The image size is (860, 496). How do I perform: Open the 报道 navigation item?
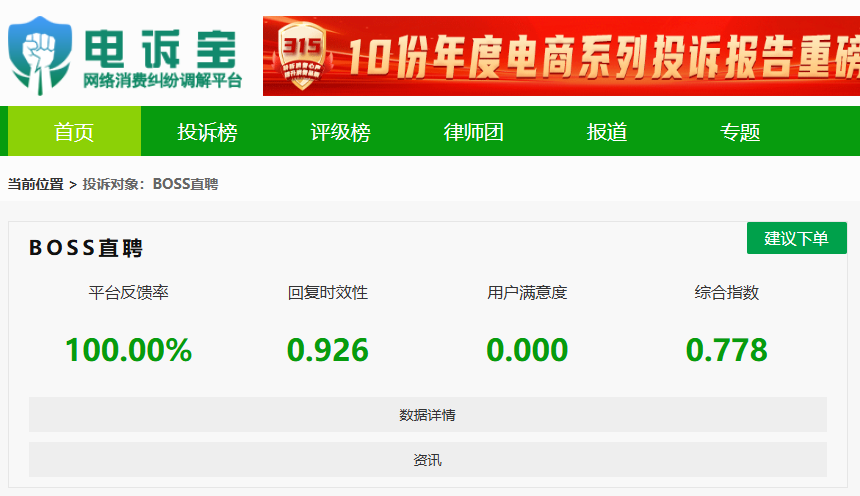[607, 132]
